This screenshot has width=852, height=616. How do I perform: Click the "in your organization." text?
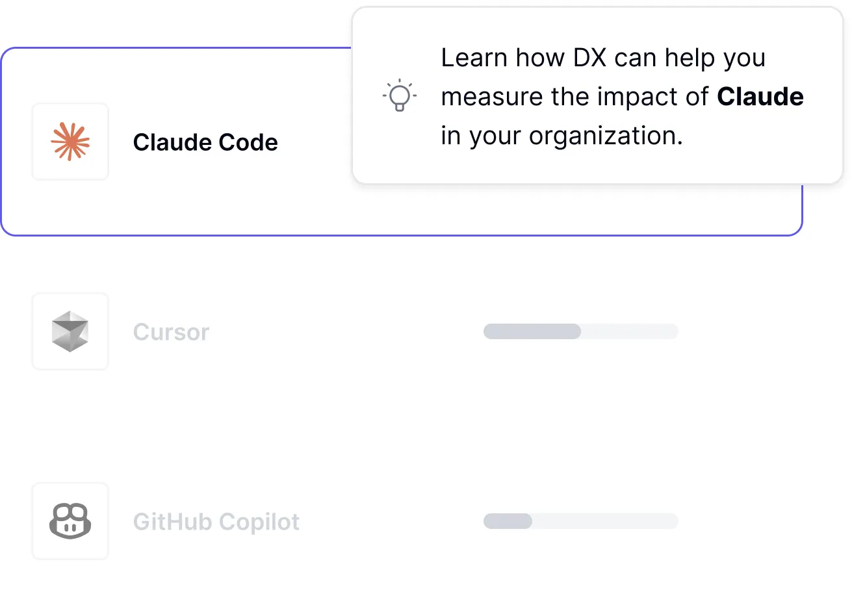562,136
